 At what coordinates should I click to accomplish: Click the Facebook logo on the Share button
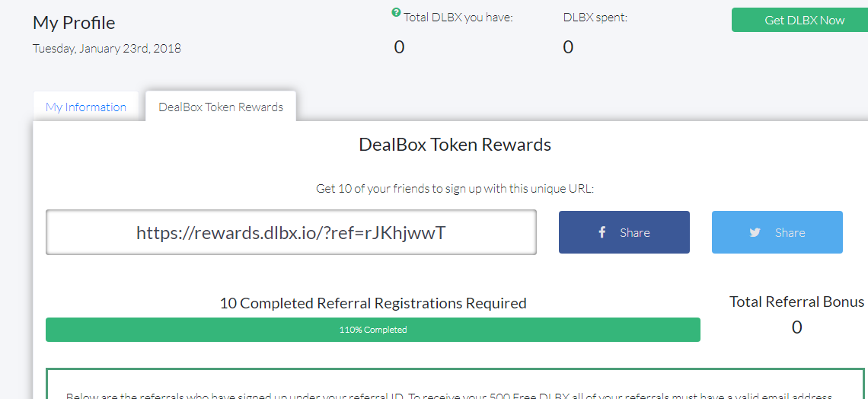click(x=602, y=232)
